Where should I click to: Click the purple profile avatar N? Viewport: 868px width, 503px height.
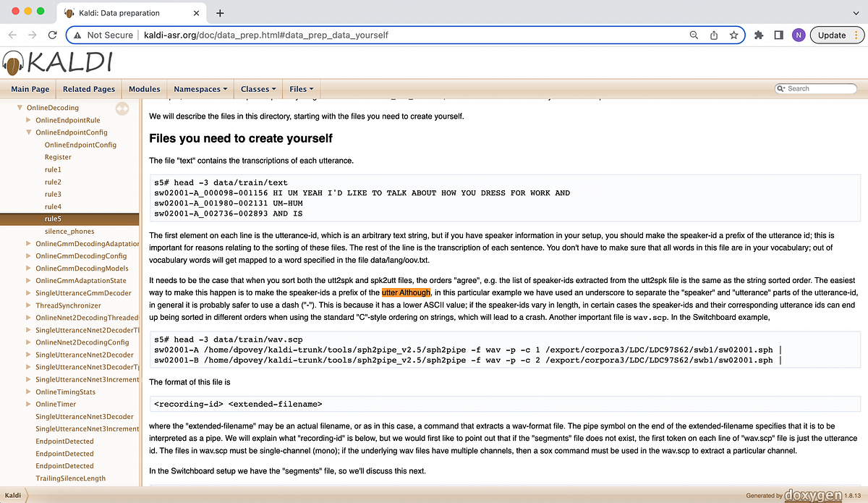(798, 35)
